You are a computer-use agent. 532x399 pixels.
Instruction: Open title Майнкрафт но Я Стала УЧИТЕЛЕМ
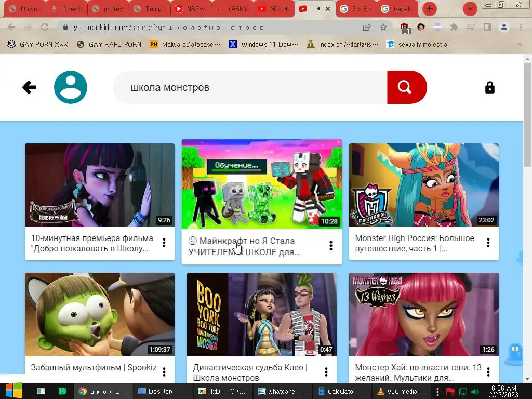point(244,246)
